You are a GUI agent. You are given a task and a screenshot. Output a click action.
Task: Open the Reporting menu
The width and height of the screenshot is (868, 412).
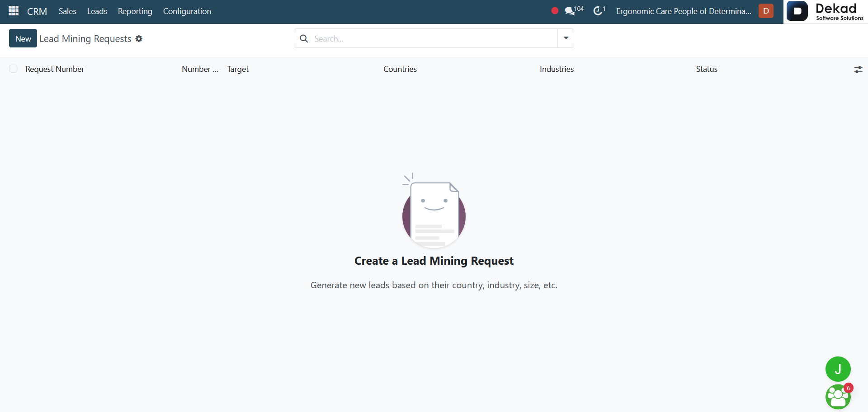tap(135, 11)
